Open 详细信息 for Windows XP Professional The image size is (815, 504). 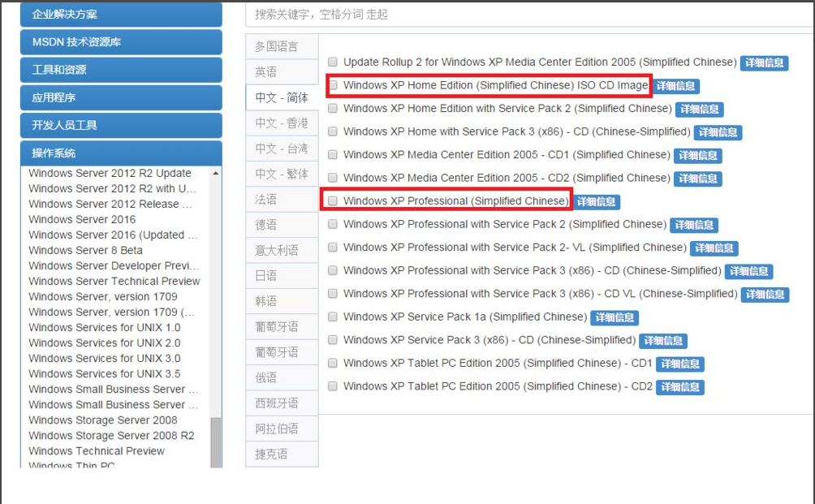point(597,202)
